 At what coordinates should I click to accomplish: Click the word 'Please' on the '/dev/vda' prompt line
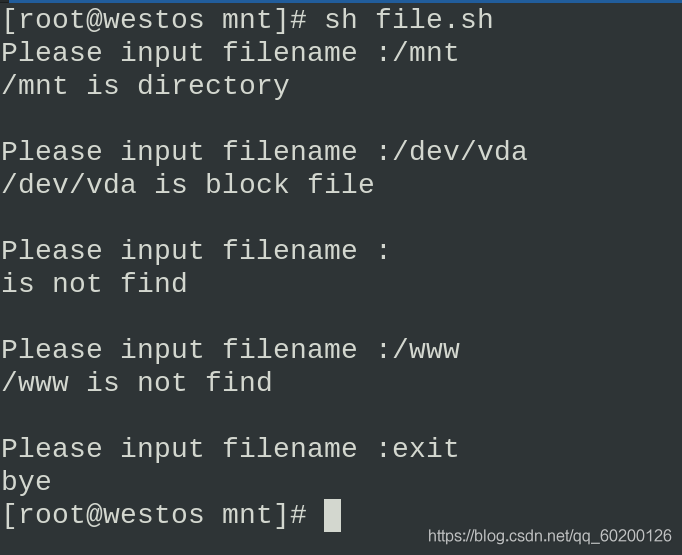click(52, 152)
